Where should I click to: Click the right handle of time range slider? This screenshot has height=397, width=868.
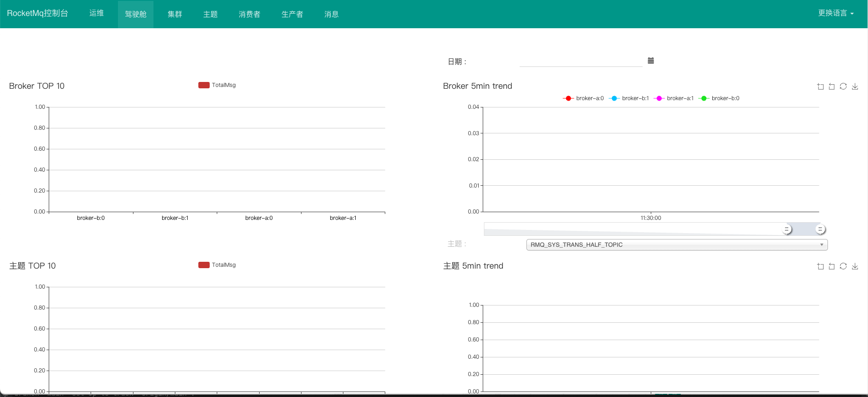[820, 229]
